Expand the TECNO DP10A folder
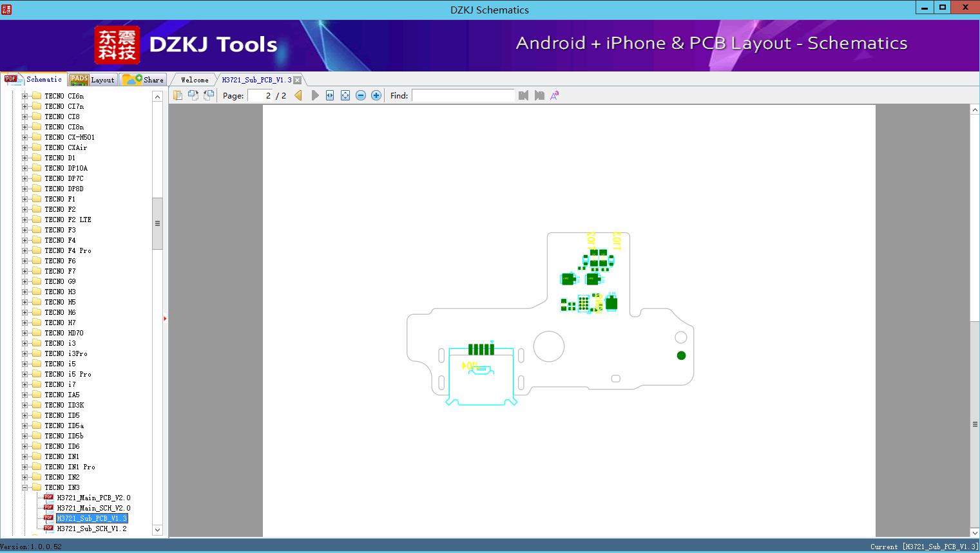This screenshot has height=553, width=980. click(x=25, y=168)
